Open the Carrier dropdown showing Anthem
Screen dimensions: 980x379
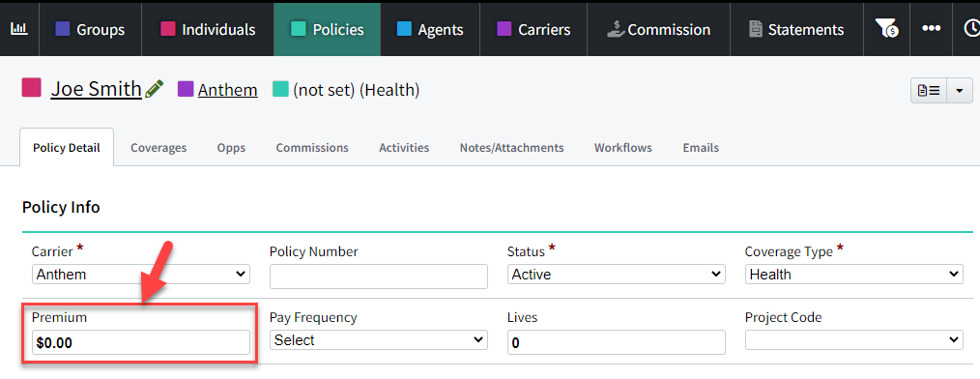coord(141,274)
